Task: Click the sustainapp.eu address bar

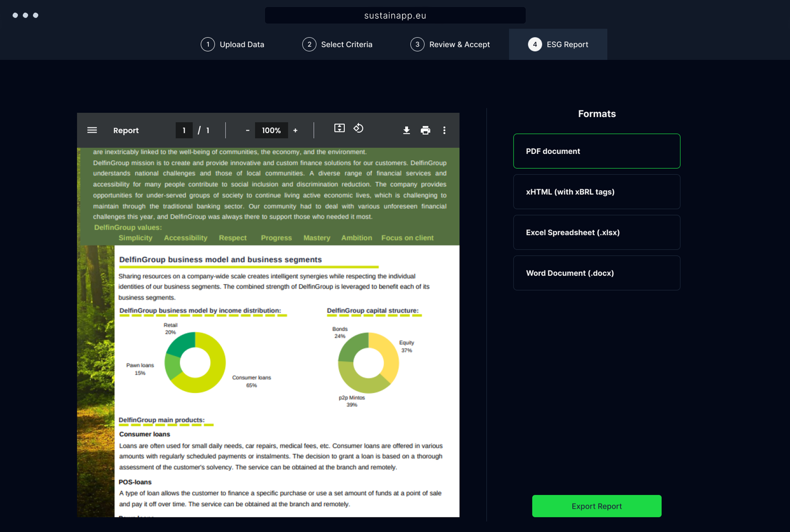Action: (395, 16)
